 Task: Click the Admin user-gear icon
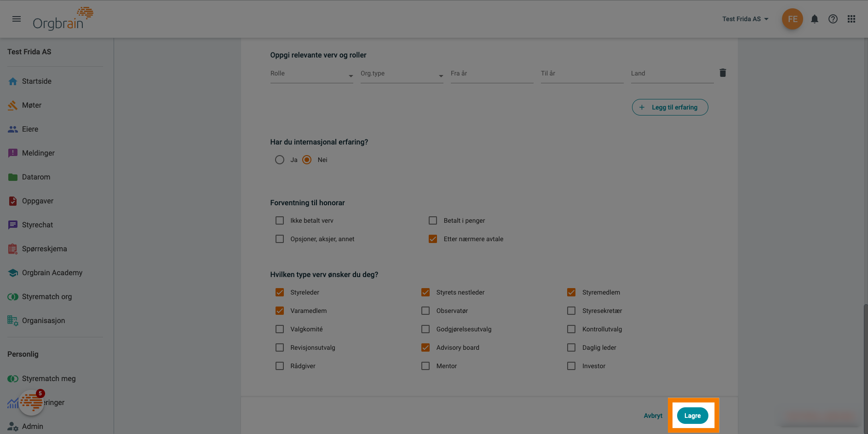pyautogui.click(x=13, y=427)
